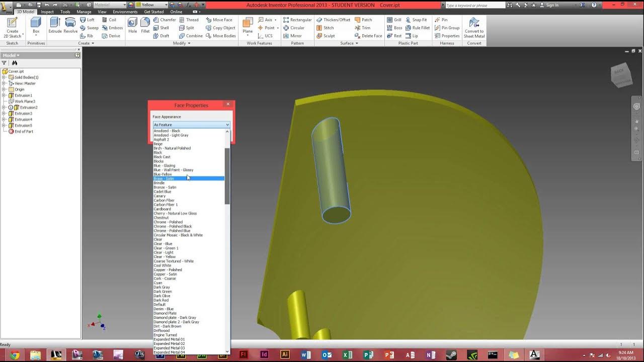Select the Mirror pattern tool
644x362 pixels.
(x=292, y=36)
